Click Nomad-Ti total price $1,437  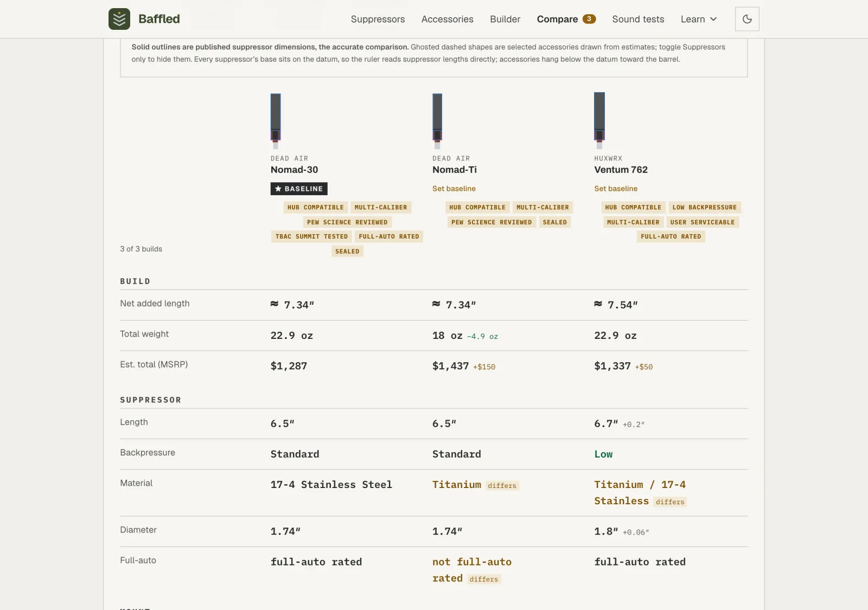450,366
